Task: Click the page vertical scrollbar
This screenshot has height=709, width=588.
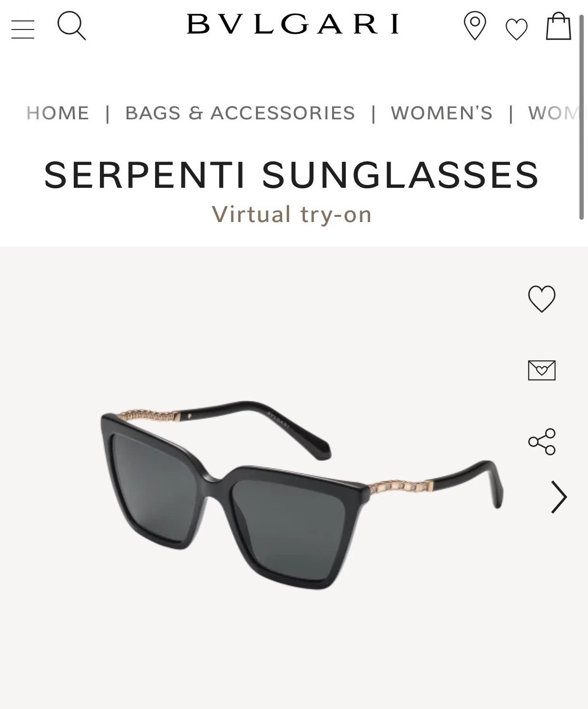Action: click(x=581, y=117)
